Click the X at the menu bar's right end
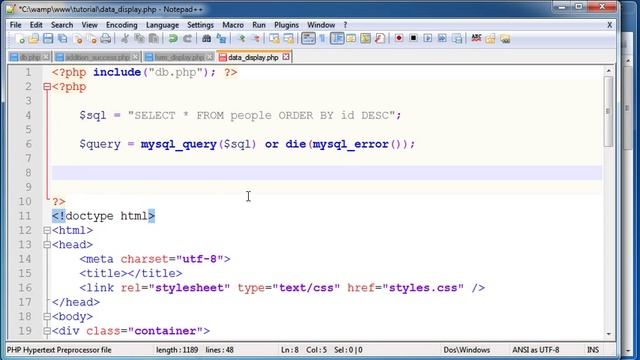 click(x=609, y=25)
